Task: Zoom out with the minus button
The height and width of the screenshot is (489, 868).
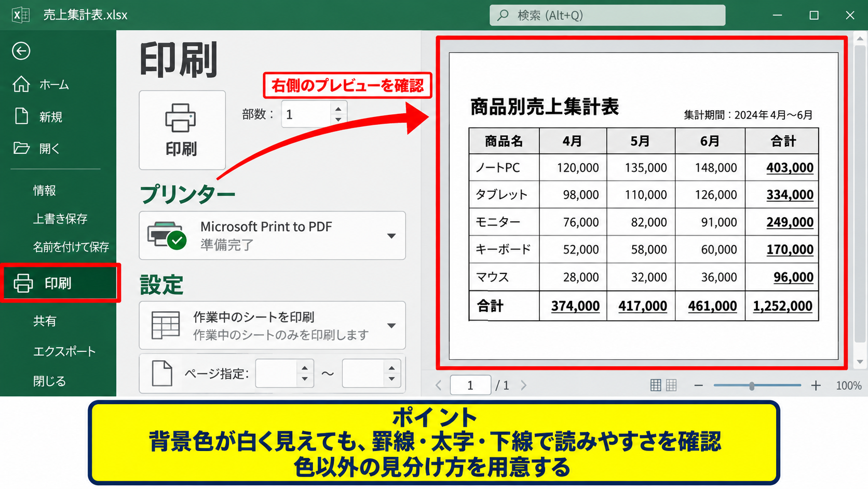Action: pos(699,386)
